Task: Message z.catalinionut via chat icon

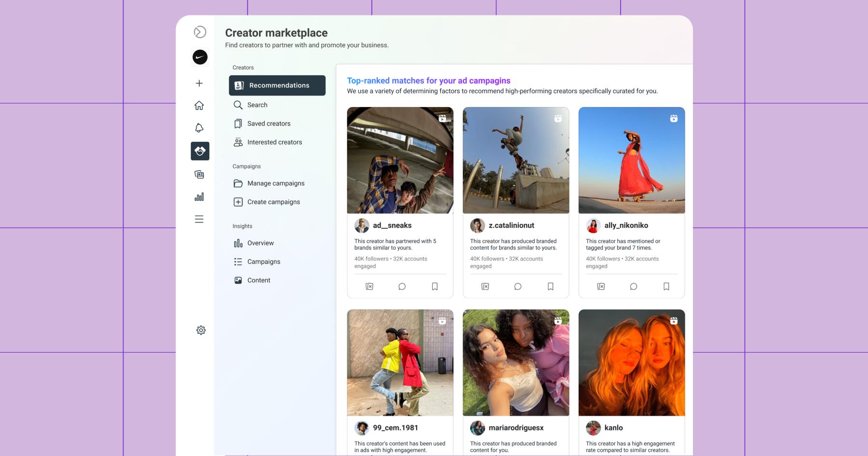Action: [518, 287]
